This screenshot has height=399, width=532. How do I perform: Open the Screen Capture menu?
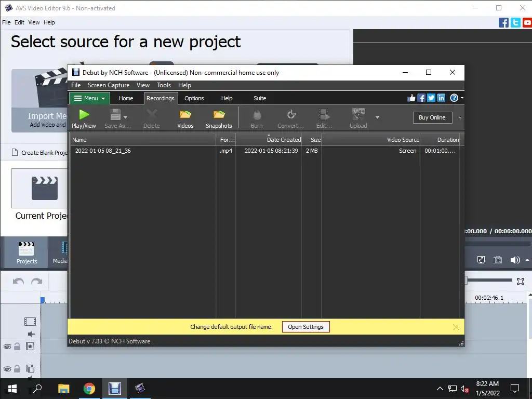coord(109,85)
